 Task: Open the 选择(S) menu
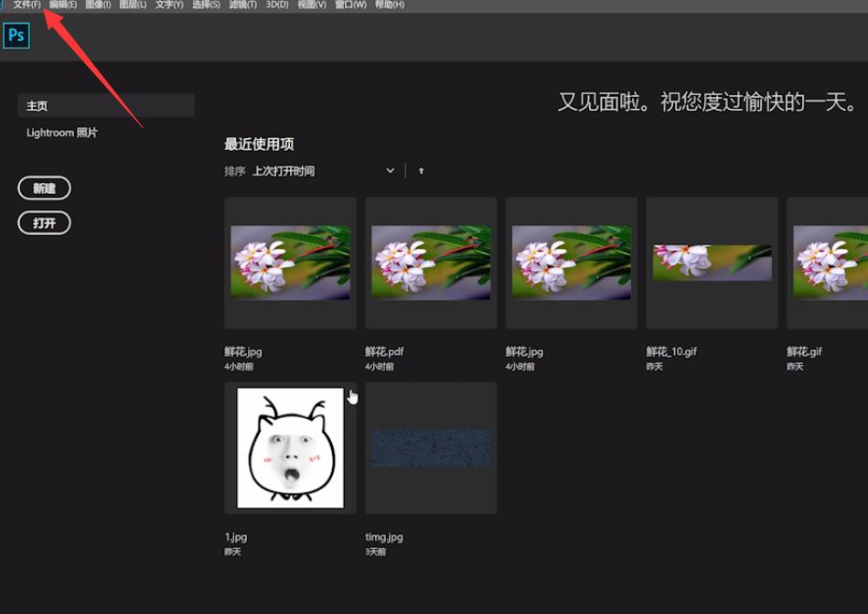click(x=206, y=5)
